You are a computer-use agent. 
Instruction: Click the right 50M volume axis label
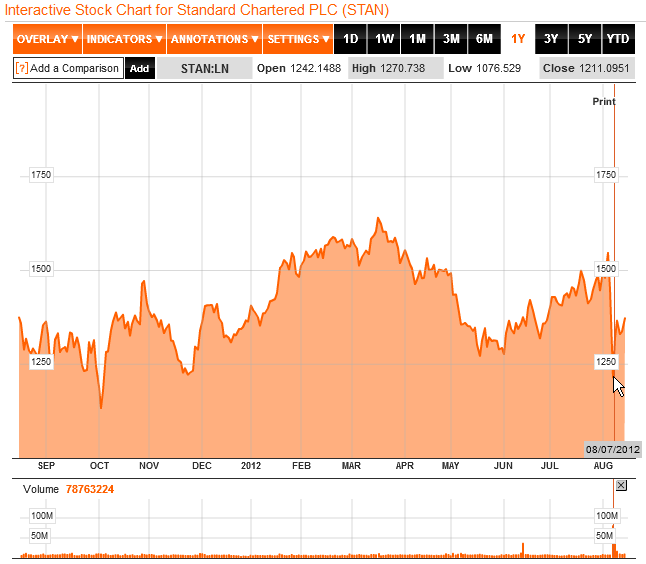tap(604, 536)
